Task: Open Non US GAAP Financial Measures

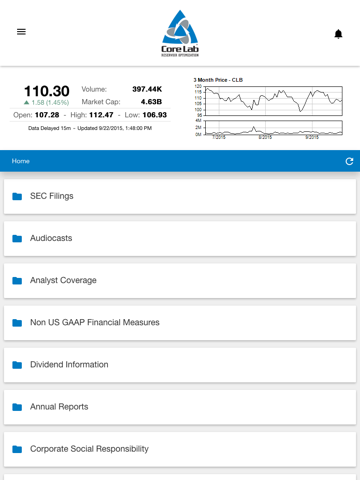Action: [180, 323]
